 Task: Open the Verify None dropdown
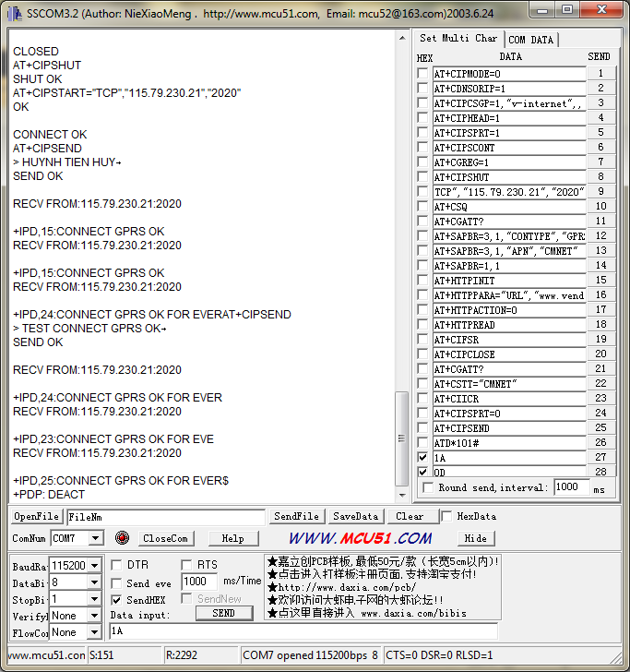pyautogui.click(x=95, y=616)
